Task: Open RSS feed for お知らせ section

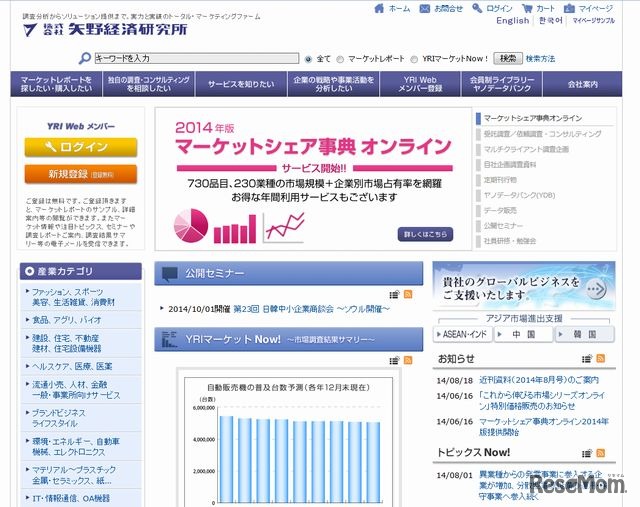Action: 600,358
